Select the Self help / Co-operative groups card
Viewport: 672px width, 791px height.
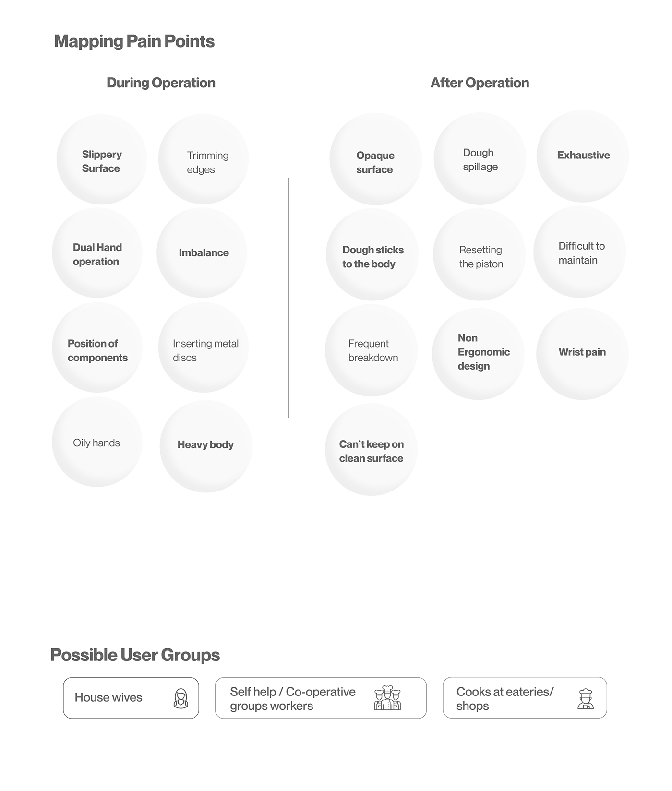(320, 698)
